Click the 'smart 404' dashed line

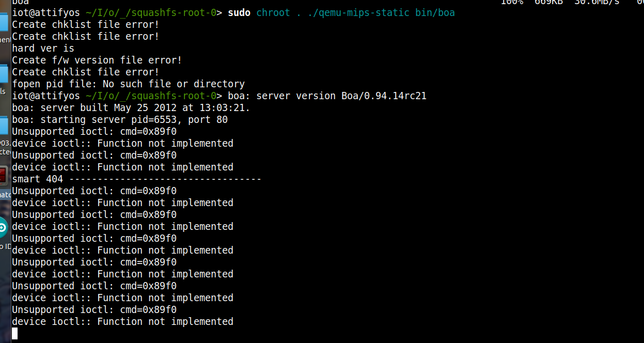pyautogui.click(x=136, y=179)
